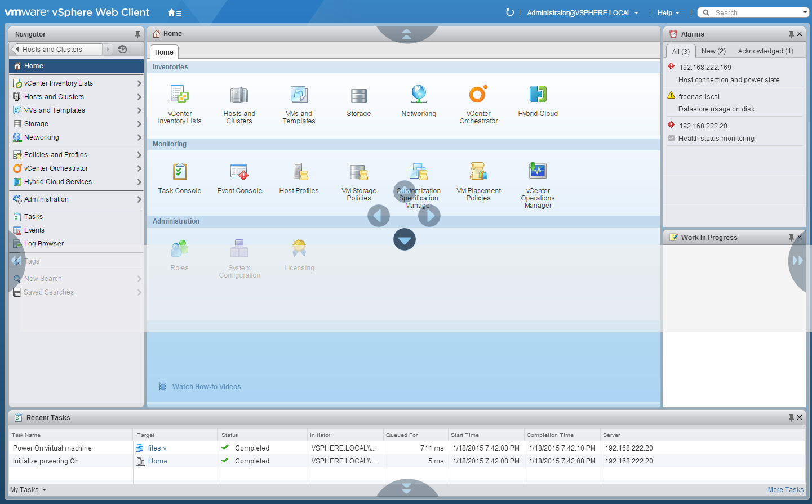Expand Administration navigator entry

(139, 199)
